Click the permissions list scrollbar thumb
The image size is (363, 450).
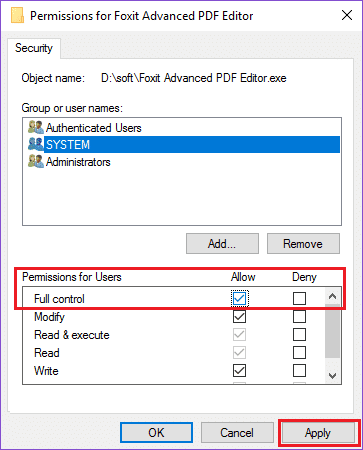click(332, 333)
